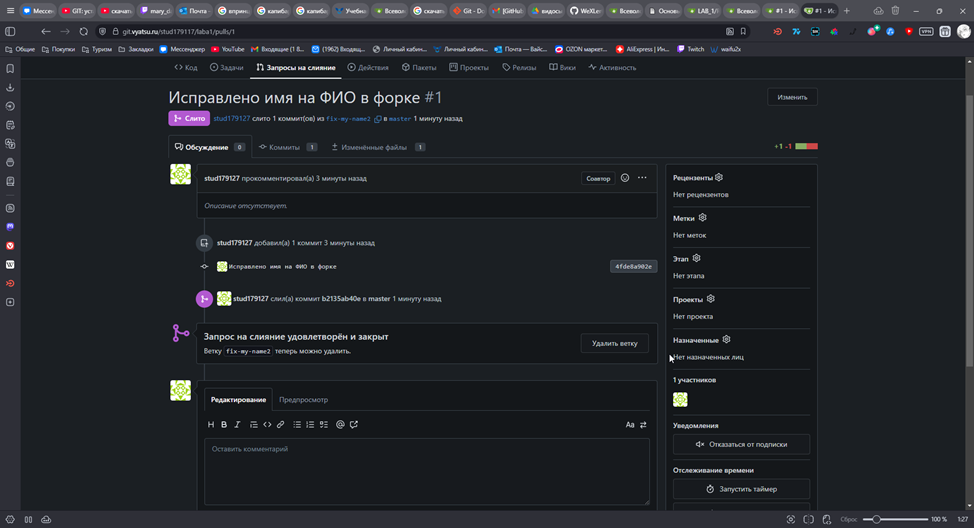The width and height of the screenshot is (974, 528).
Task: Switch editor mode with the arrows icon
Action: 643,425
